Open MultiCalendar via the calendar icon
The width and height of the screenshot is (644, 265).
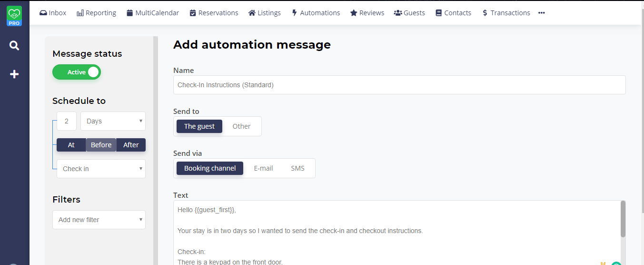[129, 13]
